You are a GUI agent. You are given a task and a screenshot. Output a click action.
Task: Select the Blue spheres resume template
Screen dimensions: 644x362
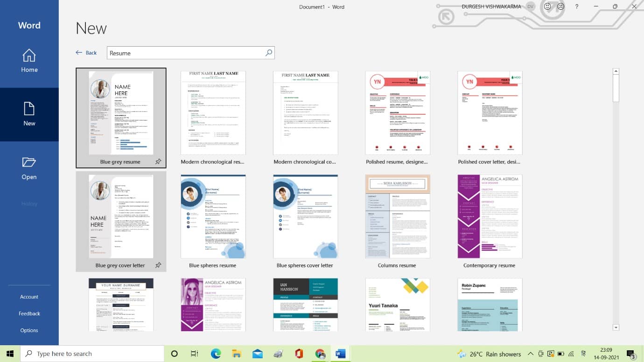point(213,221)
